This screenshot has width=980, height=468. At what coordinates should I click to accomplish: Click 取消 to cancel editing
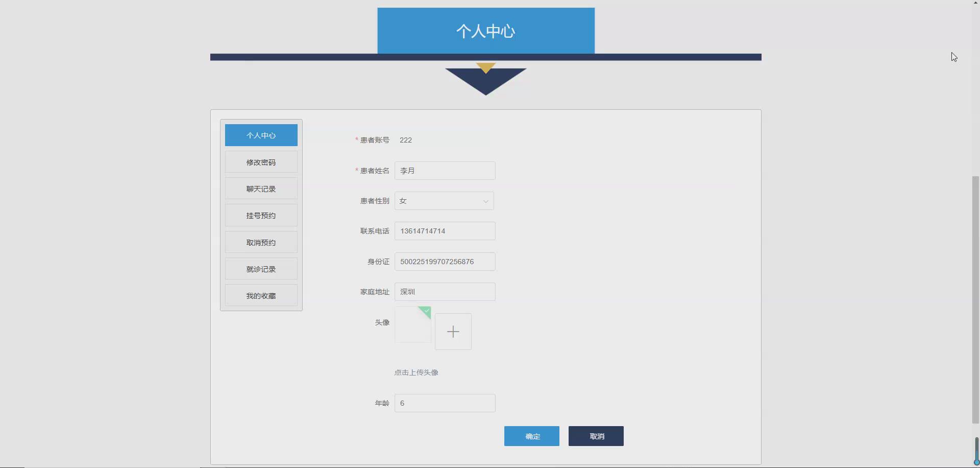(x=596, y=436)
